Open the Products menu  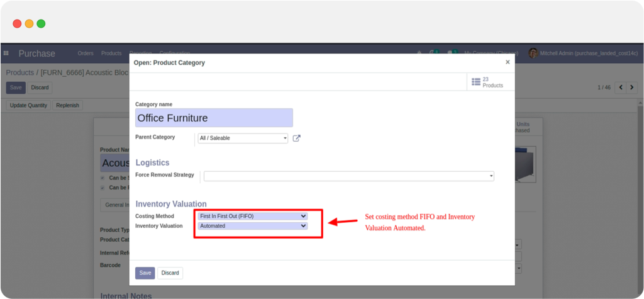point(111,54)
